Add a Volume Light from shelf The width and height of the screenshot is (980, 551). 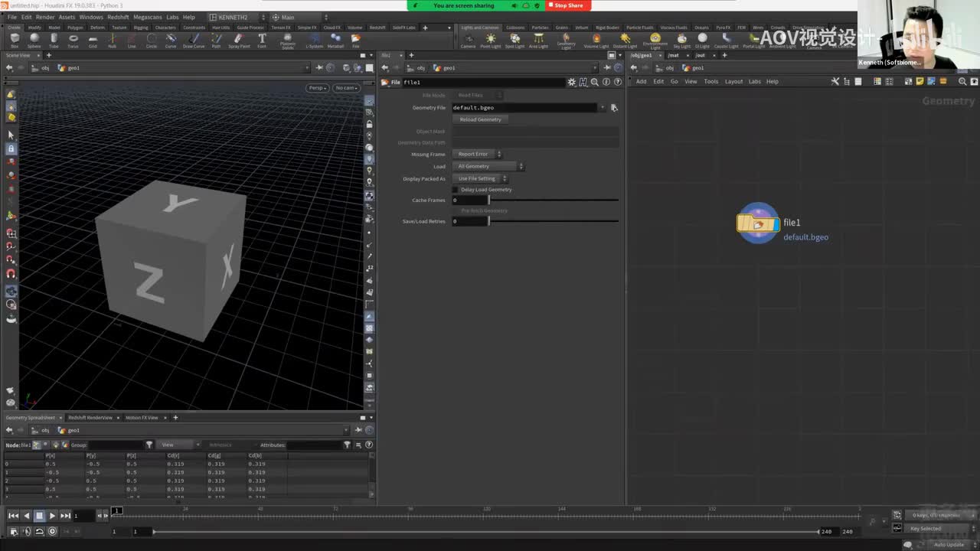[596, 41]
